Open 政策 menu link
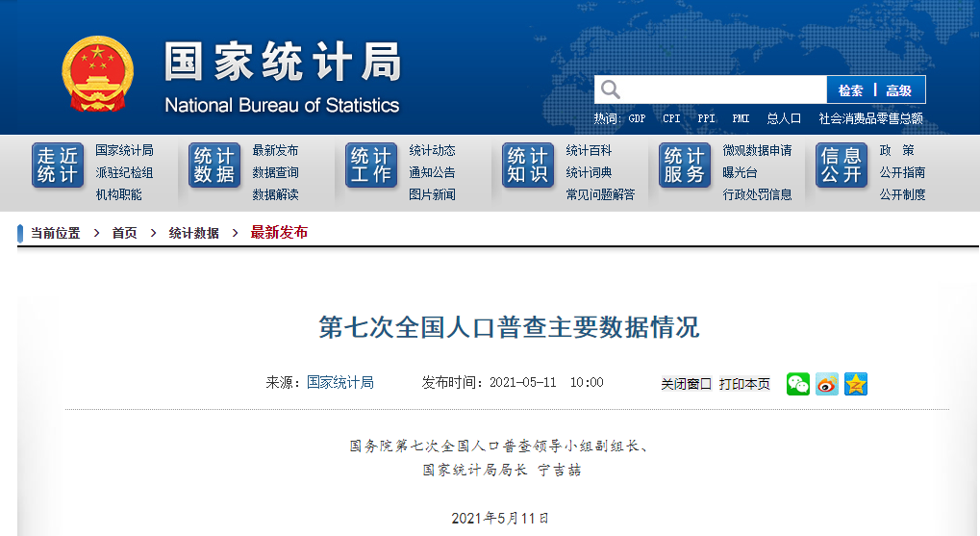Screen dimensions: 980x536 point(897,150)
